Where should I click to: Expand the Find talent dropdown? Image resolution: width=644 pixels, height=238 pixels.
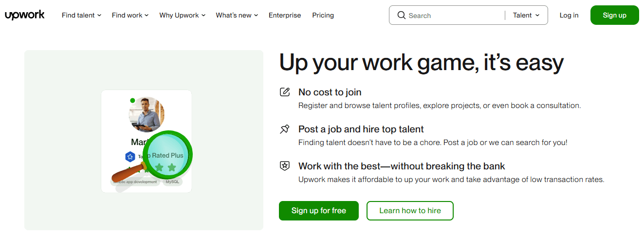pos(81,15)
